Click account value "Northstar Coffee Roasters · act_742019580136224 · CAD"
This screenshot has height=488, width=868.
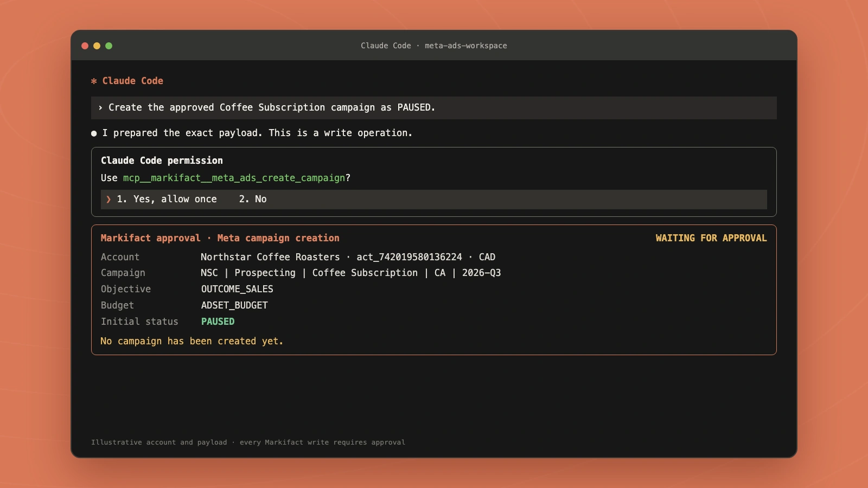point(348,257)
